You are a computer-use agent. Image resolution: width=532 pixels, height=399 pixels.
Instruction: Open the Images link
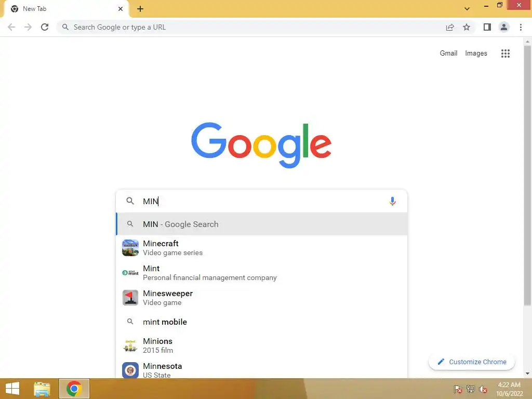coord(476,54)
